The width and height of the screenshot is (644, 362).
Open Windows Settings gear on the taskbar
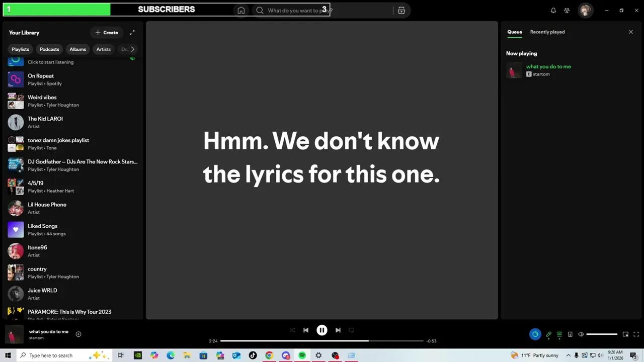(318, 355)
